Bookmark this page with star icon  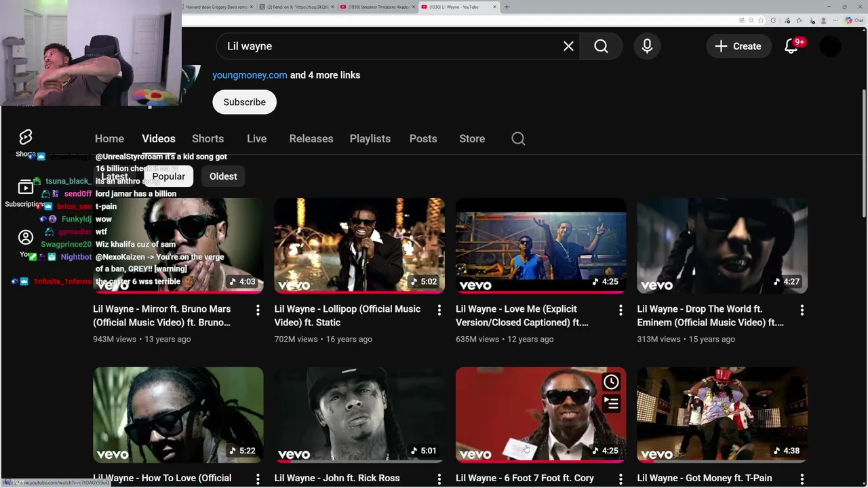762,20
